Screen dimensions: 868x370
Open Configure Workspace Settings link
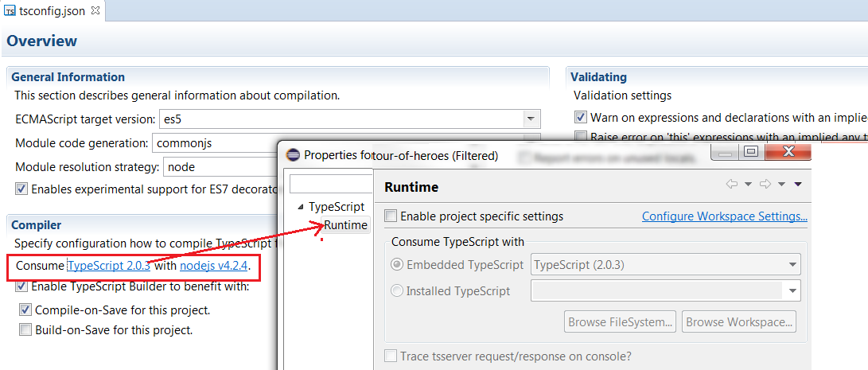pyautogui.click(x=725, y=216)
